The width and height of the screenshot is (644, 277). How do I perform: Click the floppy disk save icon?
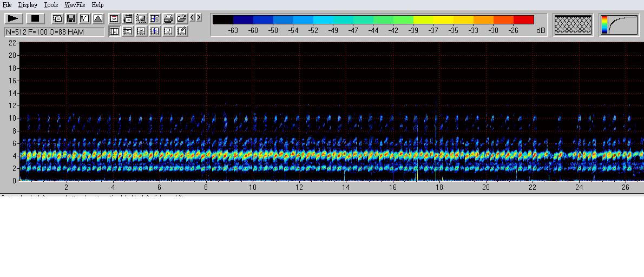71,18
